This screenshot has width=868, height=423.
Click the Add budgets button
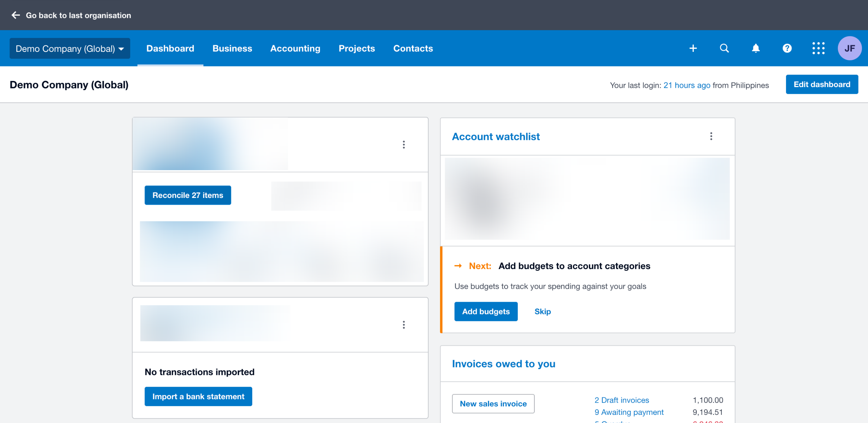coord(486,311)
